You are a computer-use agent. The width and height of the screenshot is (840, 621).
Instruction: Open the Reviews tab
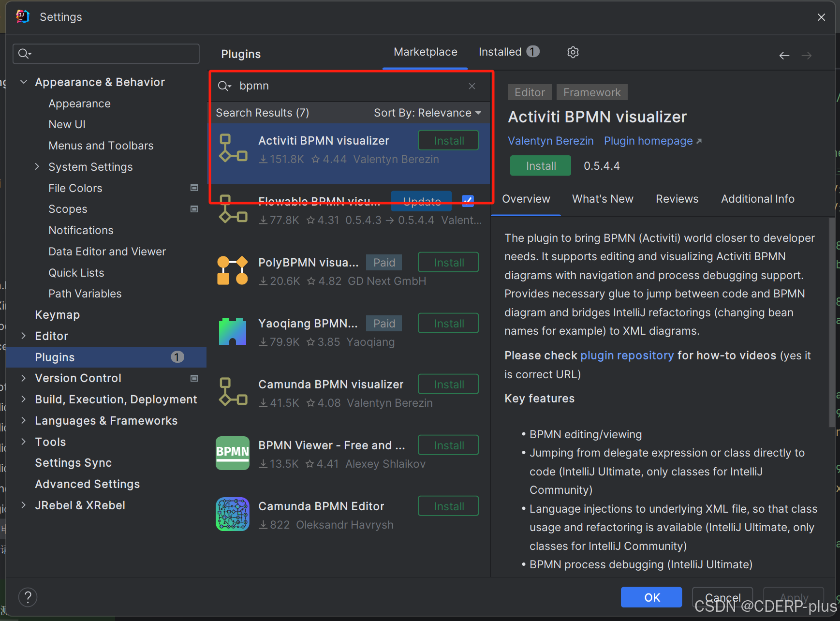point(677,199)
